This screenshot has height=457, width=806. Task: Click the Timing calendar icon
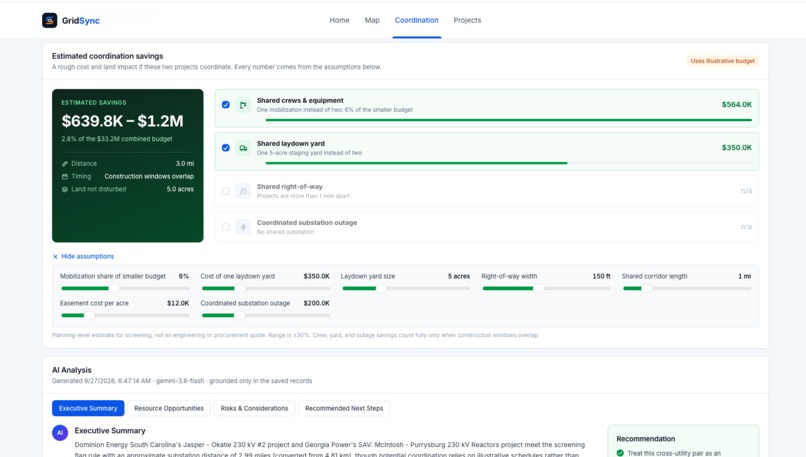pos(65,176)
